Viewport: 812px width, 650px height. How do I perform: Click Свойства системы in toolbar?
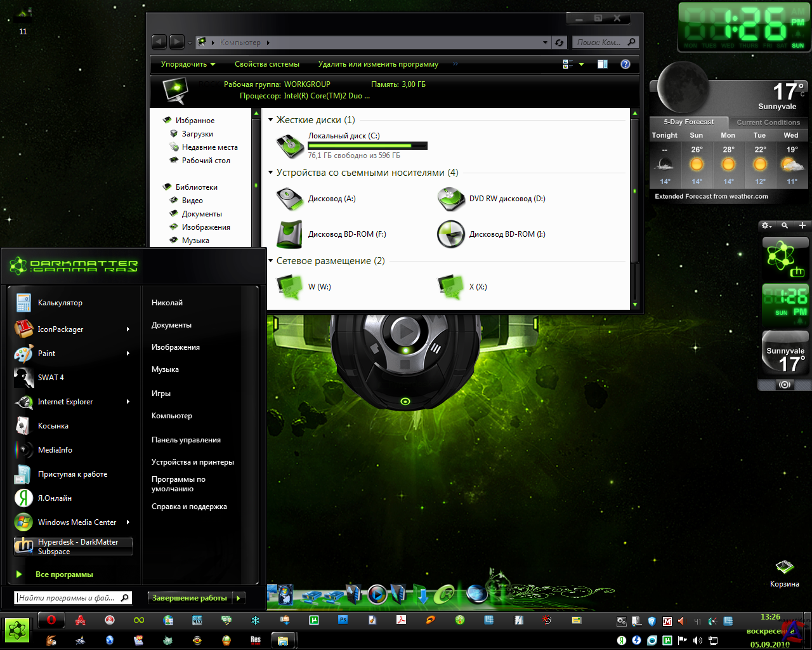[x=266, y=64]
